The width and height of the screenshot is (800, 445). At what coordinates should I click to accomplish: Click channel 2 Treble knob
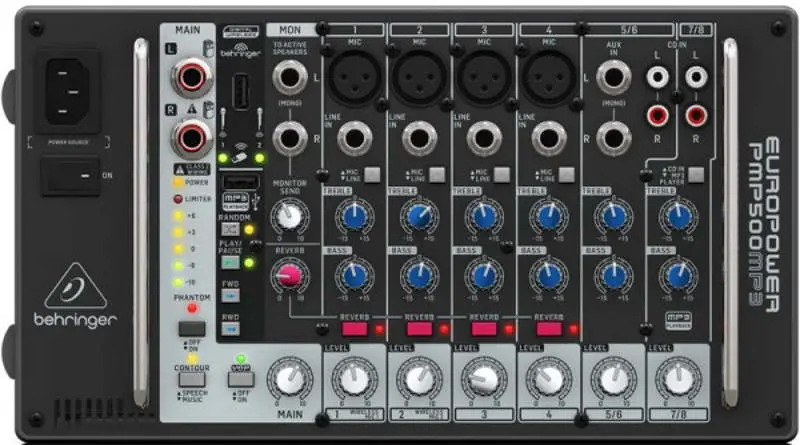click(x=419, y=217)
